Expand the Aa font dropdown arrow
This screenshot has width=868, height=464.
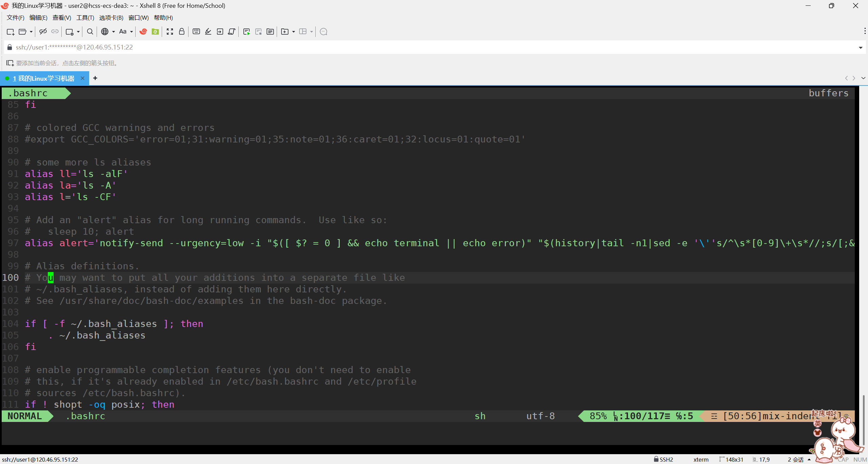tap(132, 32)
